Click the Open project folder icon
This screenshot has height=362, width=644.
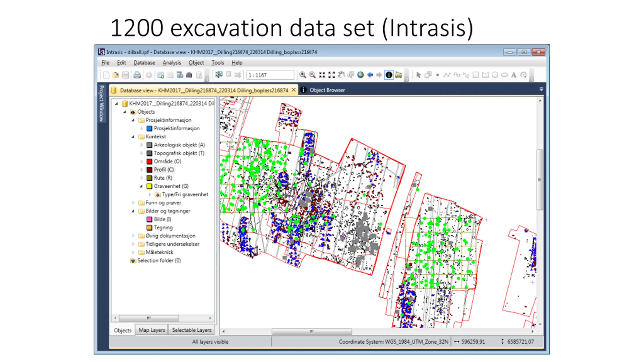(116, 75)
